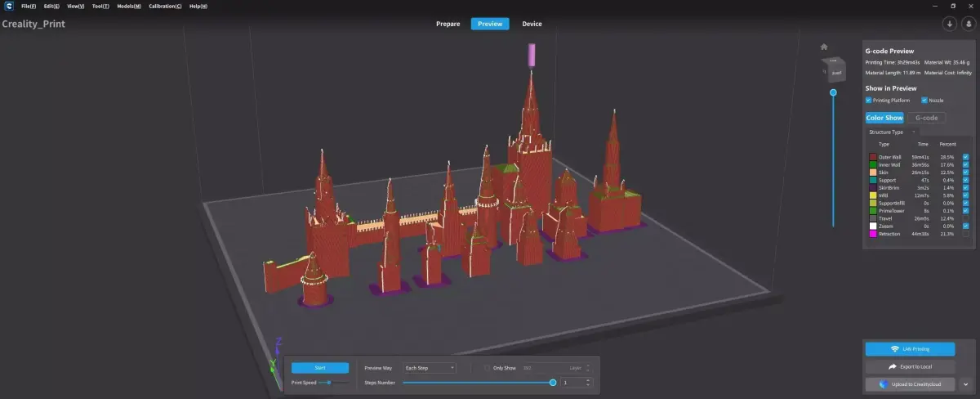The width and height of the screenshot is (980, 399).
Task: Reset view with the home icon
Action: [824, 47]
